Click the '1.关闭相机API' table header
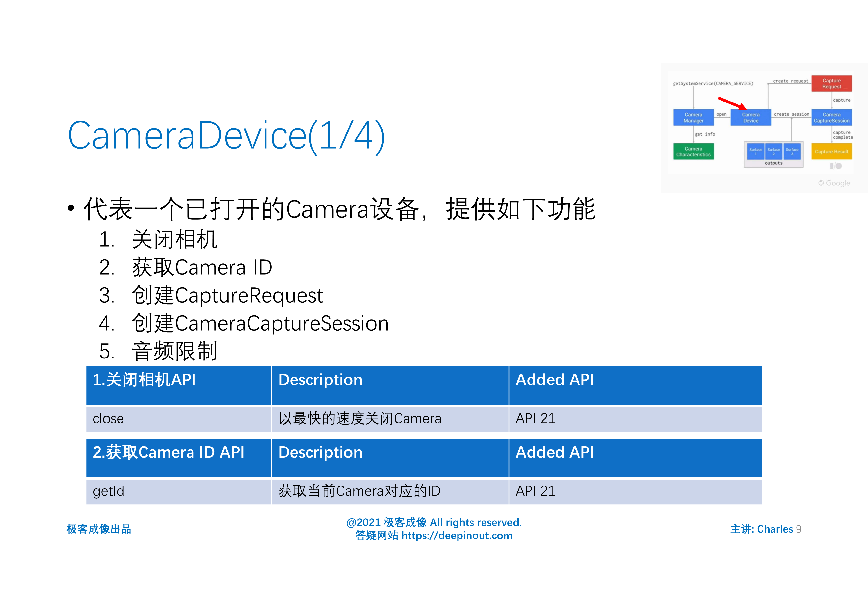868x614 pixels. click(178, 385)
